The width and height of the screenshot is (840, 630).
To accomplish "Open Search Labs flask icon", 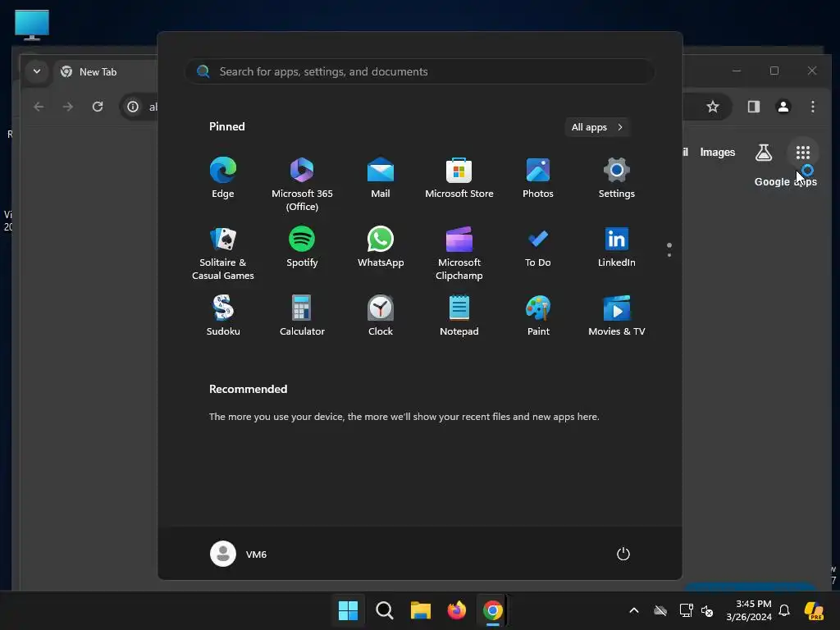I will click(764, 153).
